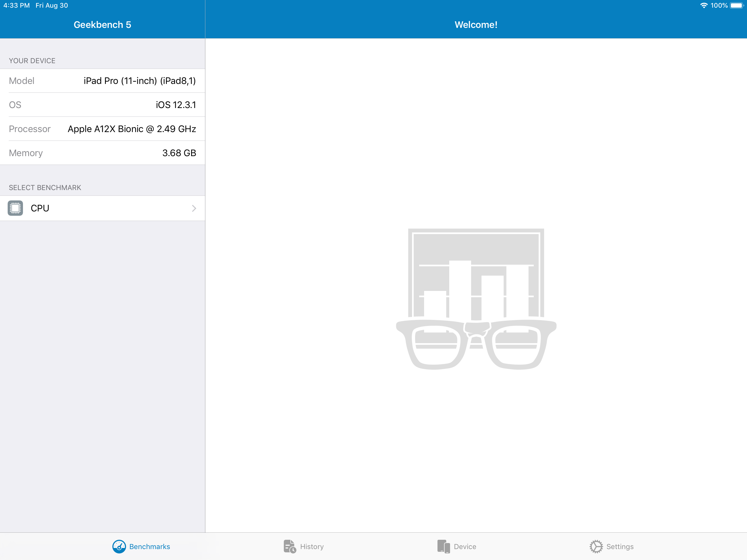Switch to the History tab label

[x=312, y=546]
